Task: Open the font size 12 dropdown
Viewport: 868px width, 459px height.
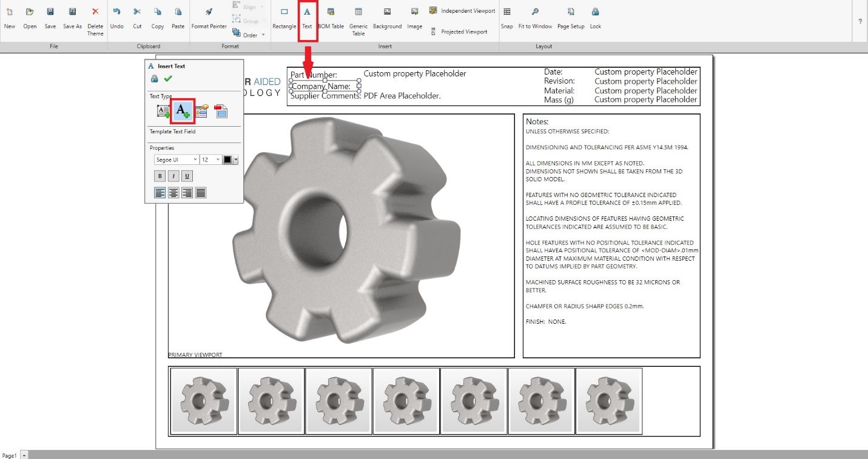Action: coord(210,159)
